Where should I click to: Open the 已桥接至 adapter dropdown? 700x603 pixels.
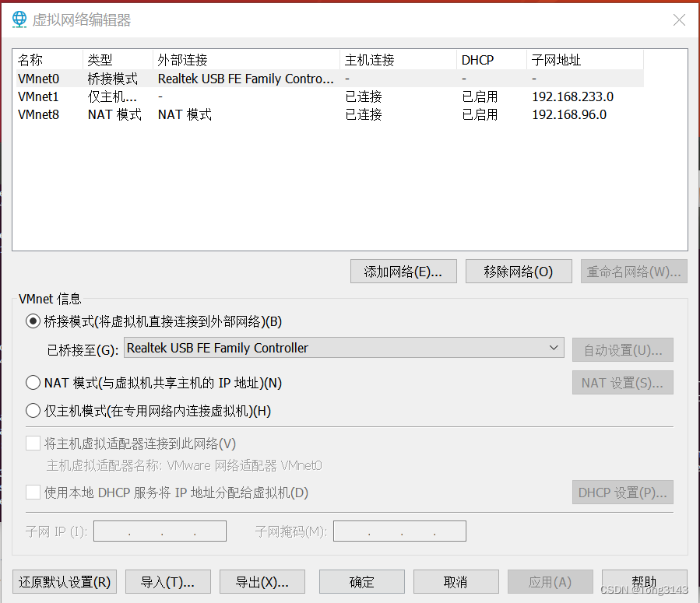coord(343,348)
